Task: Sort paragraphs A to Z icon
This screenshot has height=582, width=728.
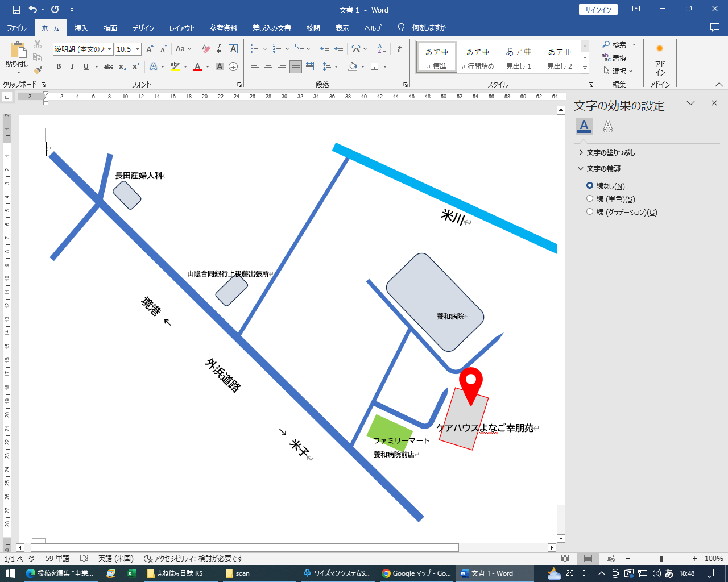Action: 382,49
